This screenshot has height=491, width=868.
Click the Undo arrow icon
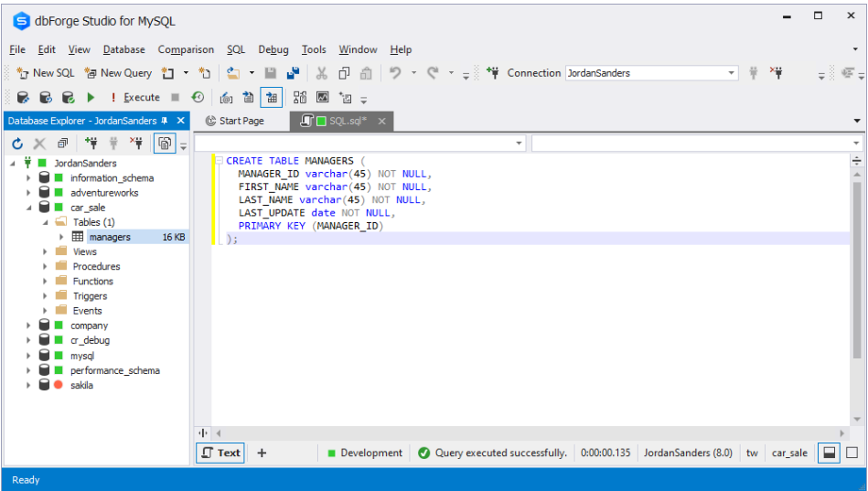395,73
